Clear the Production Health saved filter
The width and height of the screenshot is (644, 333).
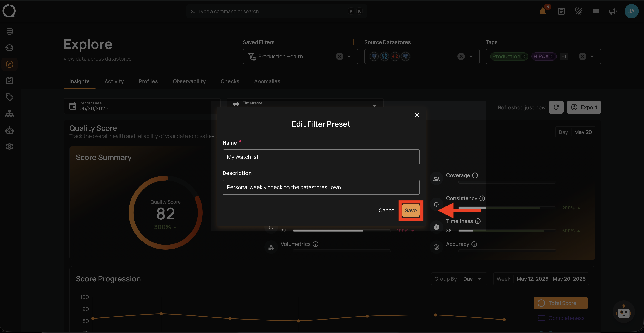click(x=339, y=57)
